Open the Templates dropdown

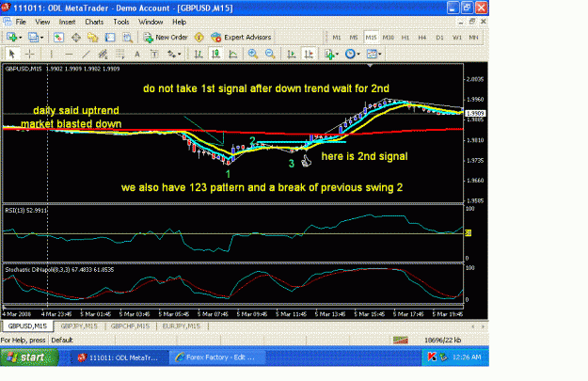pos(373,54)
